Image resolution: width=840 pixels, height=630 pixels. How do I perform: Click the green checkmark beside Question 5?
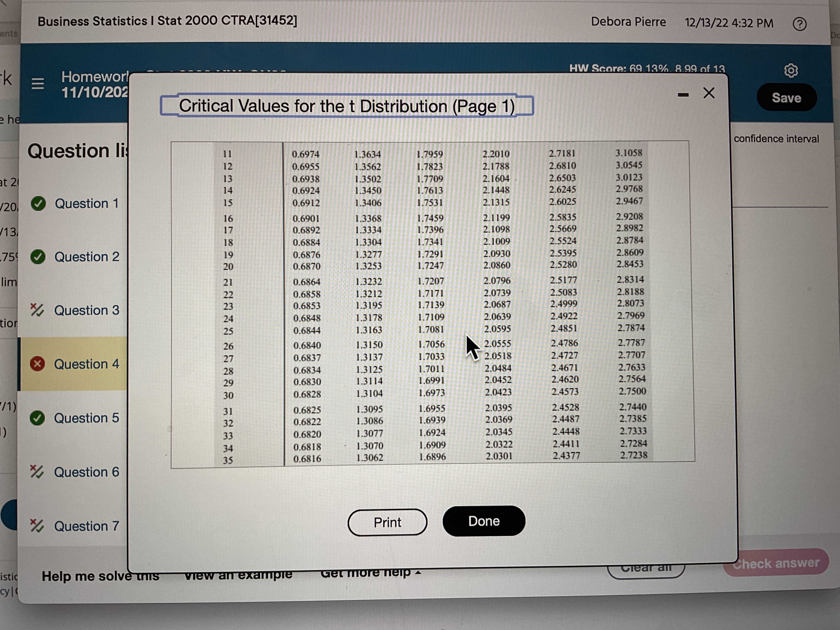coord(37,418)
